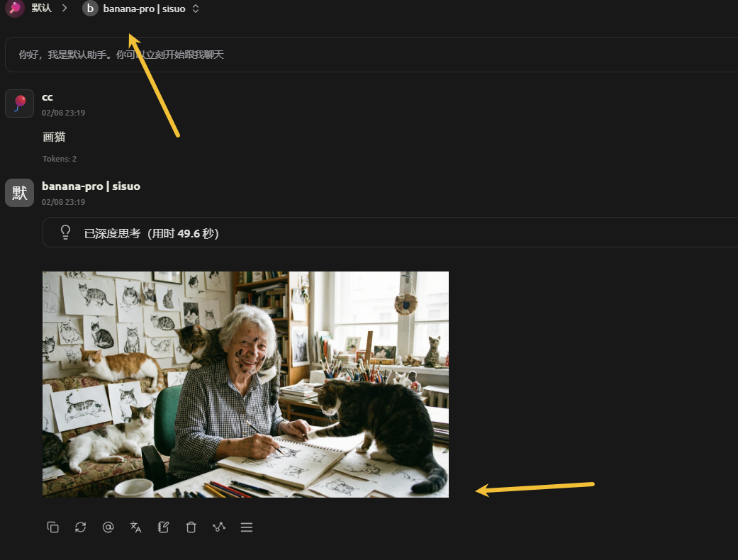738x560 pixels.
Task: Select the 默认 assistant name in header
Action: [x=41, y=9]
